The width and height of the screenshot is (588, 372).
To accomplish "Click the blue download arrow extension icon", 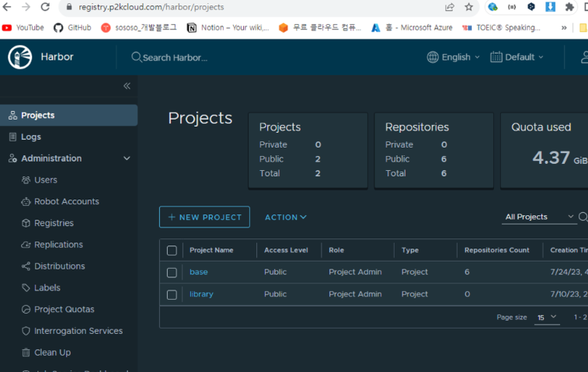I will pyautogui.click(x=550, y=7).
